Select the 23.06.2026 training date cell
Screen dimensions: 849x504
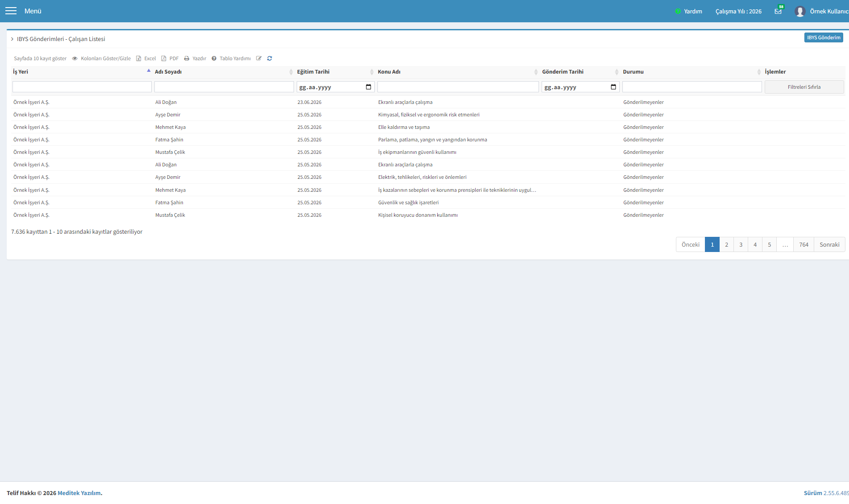pos(310,102)
